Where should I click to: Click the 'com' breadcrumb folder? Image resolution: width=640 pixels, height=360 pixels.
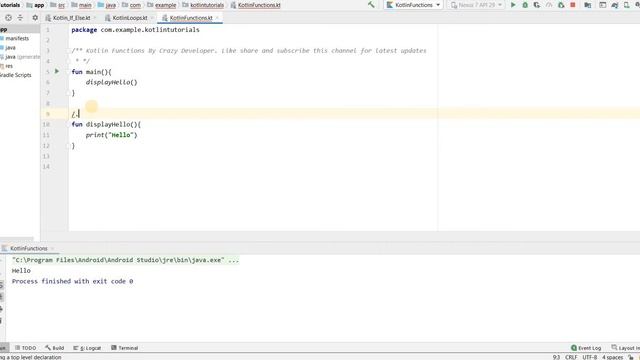[131, 5]
